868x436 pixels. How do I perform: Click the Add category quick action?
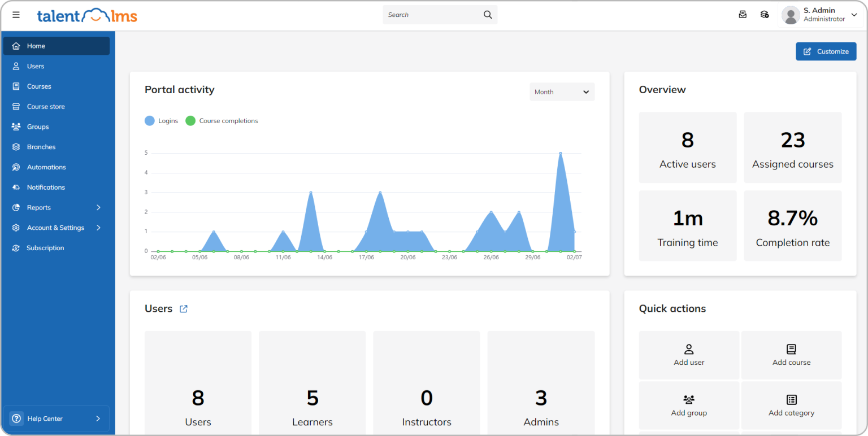[791, 406]
